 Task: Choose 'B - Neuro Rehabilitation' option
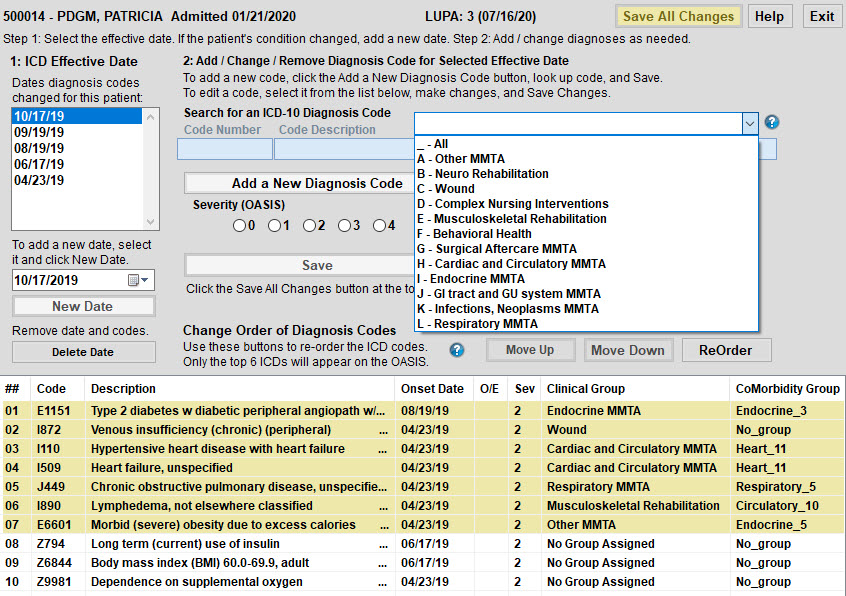586,174
